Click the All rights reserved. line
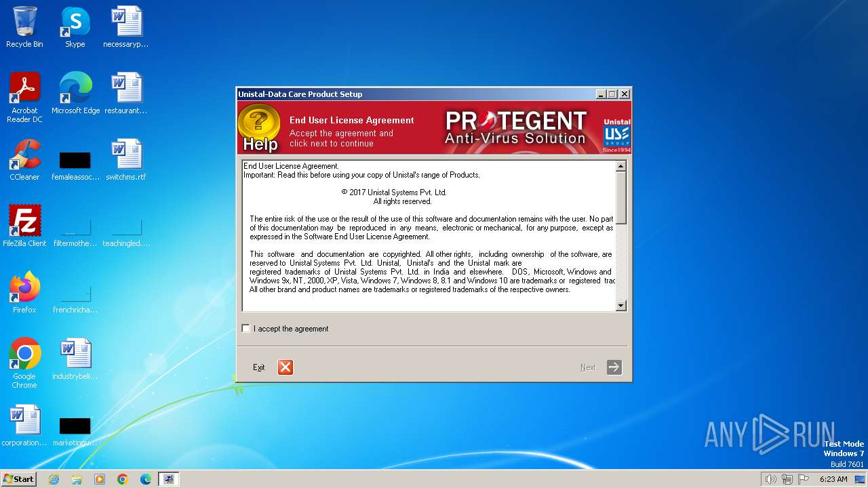The height and width of the screenshot is (488, 868). pos(402,201)
